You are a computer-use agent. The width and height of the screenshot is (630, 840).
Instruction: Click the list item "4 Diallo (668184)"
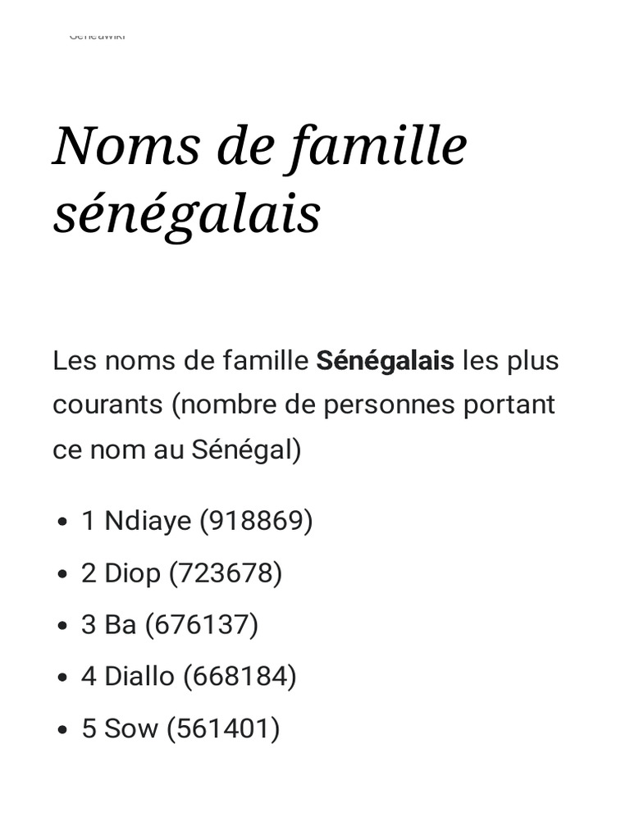click(x=189, y=677)
